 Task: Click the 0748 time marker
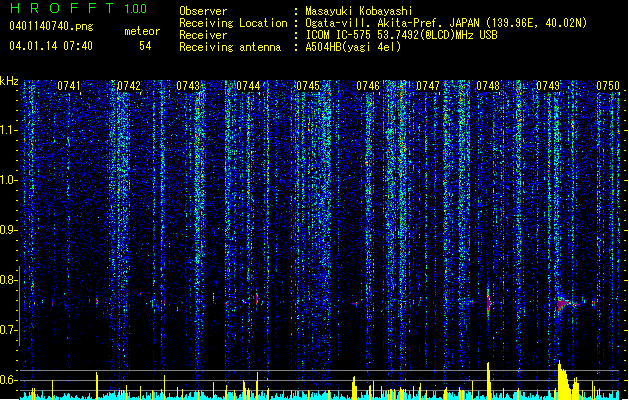pos(488,85)
